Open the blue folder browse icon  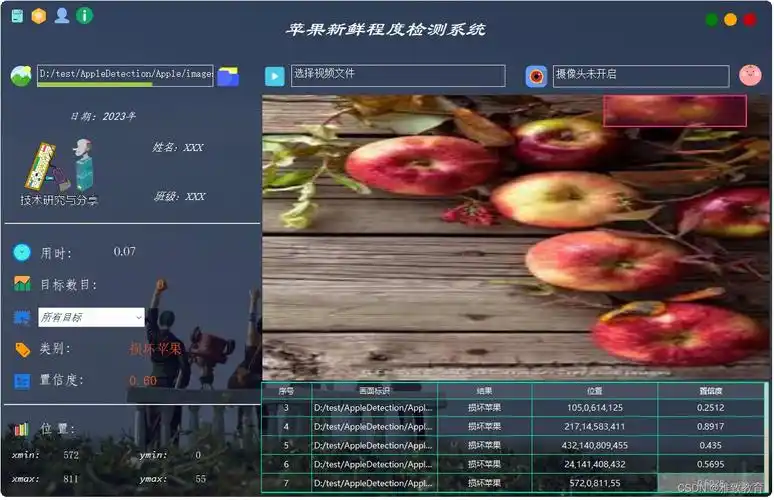[x=228, y=76]
